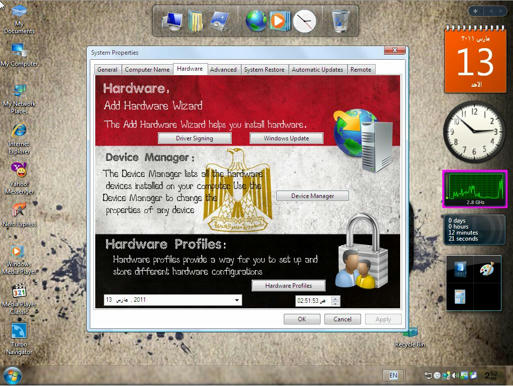Expand the date picker dropdown arrow
Screen dimensions: 513x386
coord(236,300)
